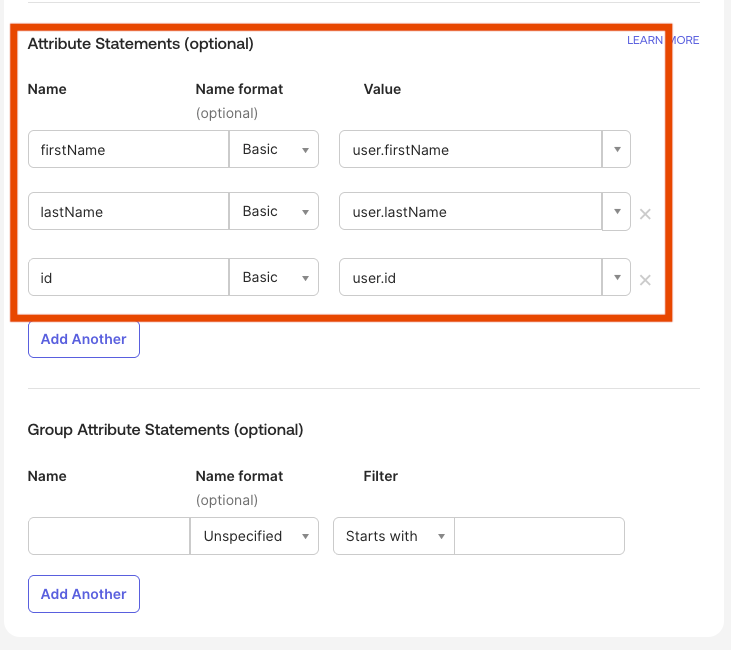Click the id attribute name field
Image resolution: width=731 pixels, height=650 pixels.
[x=128, y=277]
